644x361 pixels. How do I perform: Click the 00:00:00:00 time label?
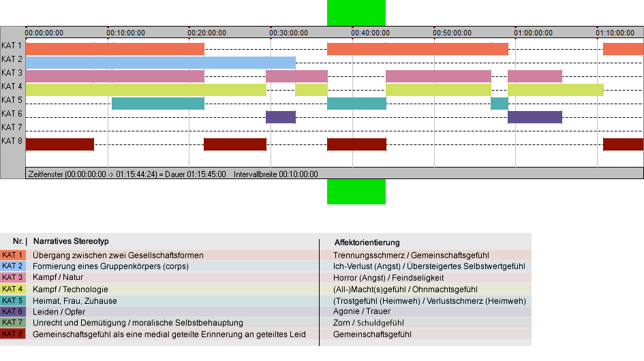point(44,33)
